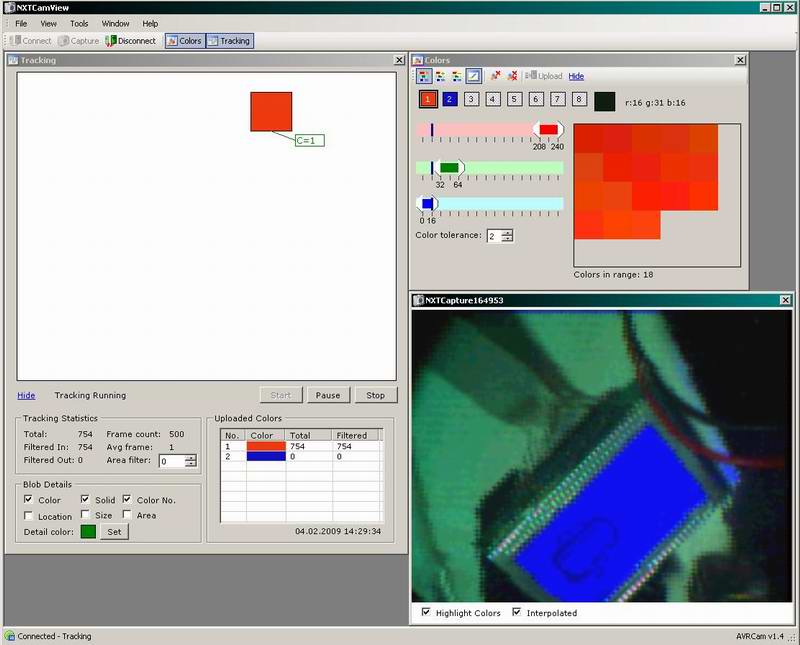Enable the Location checkbox
This screenshot has height=645, width=800.
pos(29,515)
